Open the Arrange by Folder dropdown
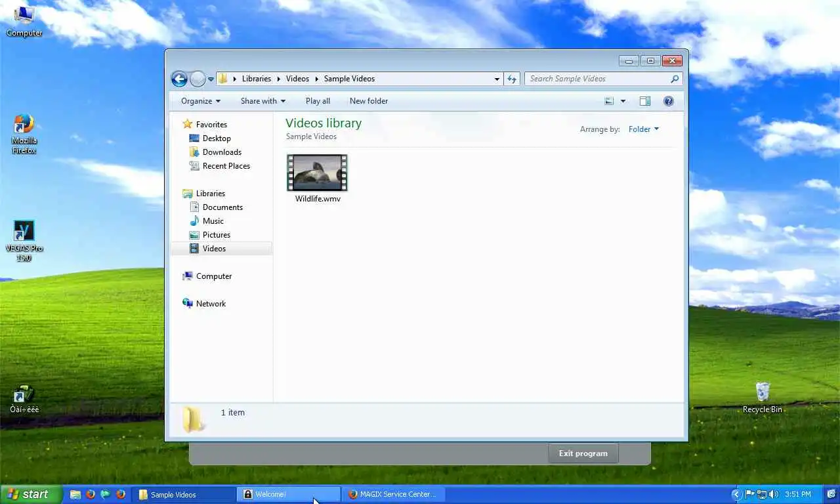Image resolution: width=840 pixels, height=504 pixels. point(643,129)
